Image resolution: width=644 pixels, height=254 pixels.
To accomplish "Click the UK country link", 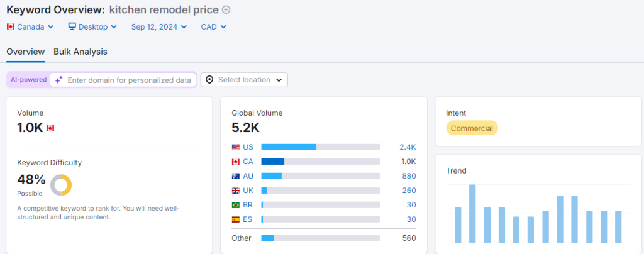I will pos(248,190).
